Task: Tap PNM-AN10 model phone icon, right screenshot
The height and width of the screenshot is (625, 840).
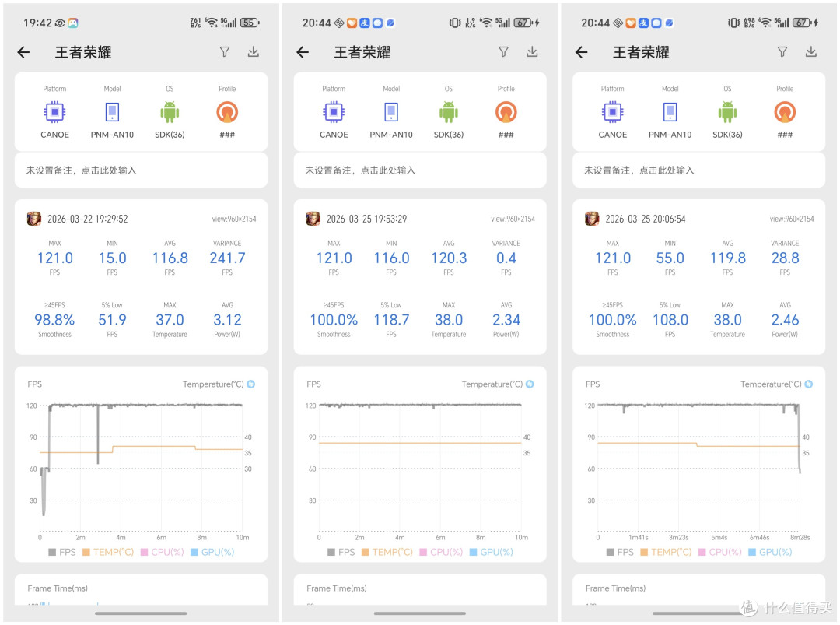Action: coord(670,113)
